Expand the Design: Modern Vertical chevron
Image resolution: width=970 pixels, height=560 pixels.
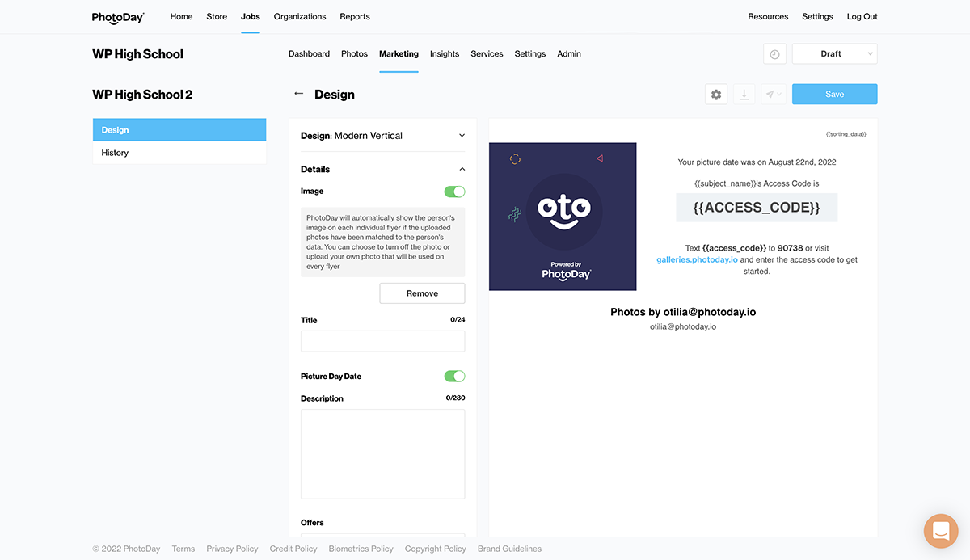coord(462,136)
